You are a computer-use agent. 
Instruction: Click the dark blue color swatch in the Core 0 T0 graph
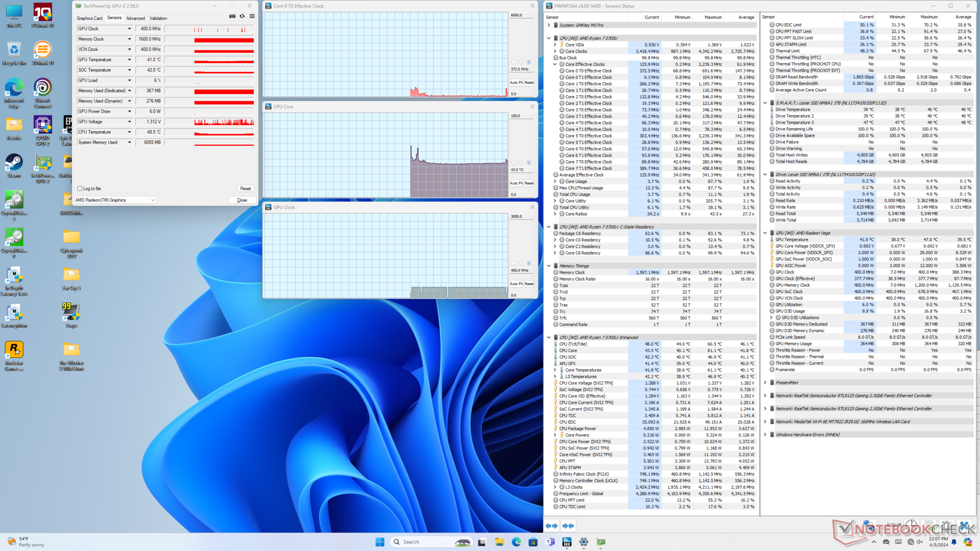[528, 62]
